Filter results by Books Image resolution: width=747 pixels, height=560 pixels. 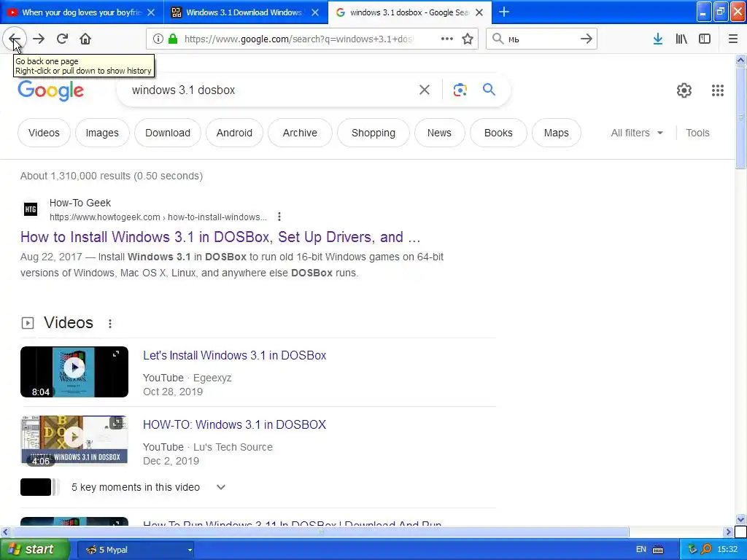[x=498, y=133]
